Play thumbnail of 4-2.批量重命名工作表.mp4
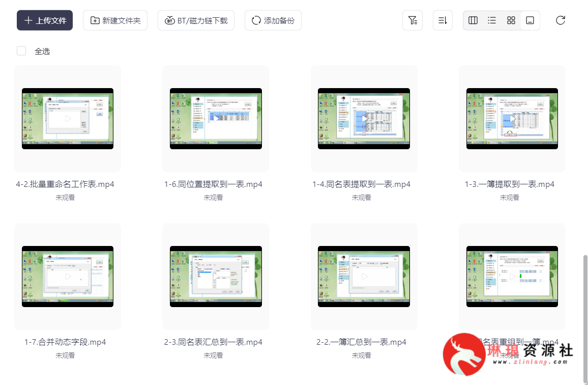This screenshot has height=385, width=588. (x=68, y=119)
